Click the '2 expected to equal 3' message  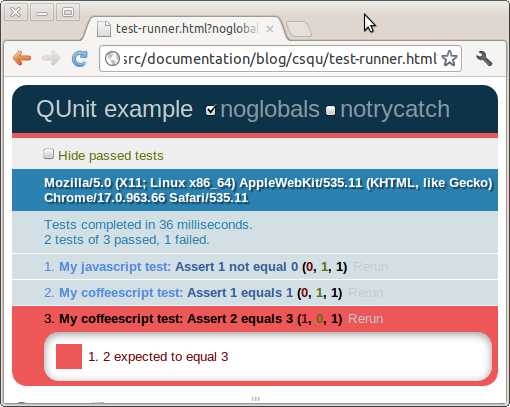point(166,357)
